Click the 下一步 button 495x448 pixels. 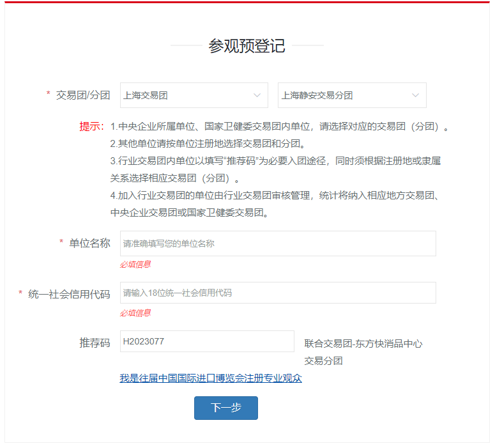[x=226, y=408]
